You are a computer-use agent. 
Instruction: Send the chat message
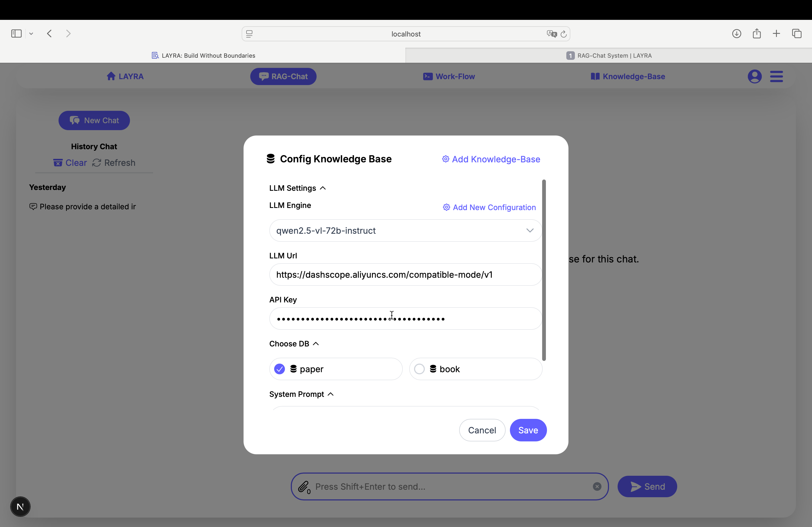(647, 486)
